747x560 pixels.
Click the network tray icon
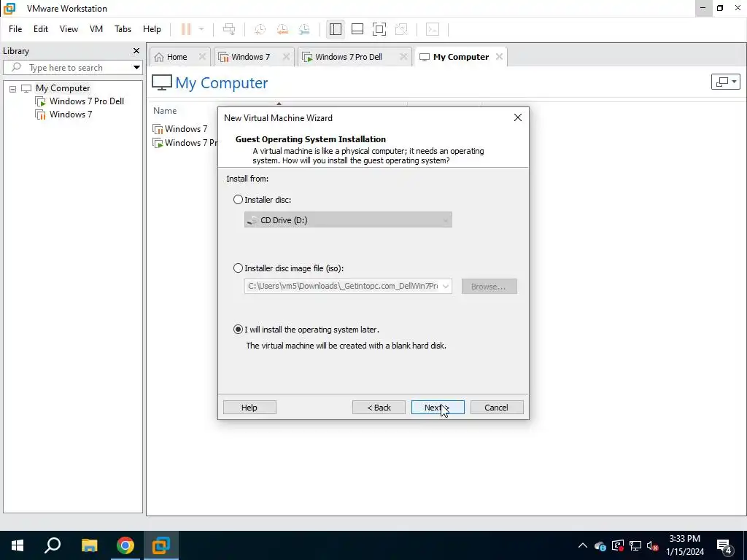click(635, 545)
